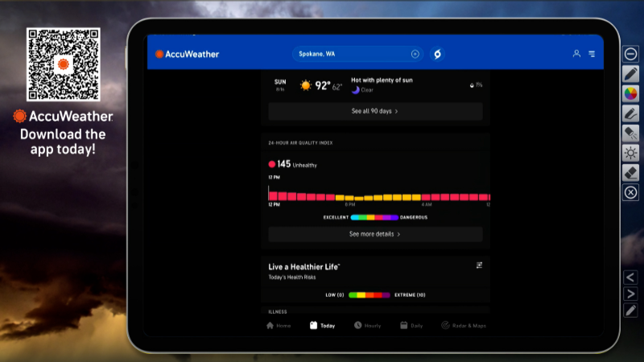Click the red 145 Unhealthy indicator dot
Image resolution: width=644 pixels, height=362 pixels.
[x=271, y=164]
